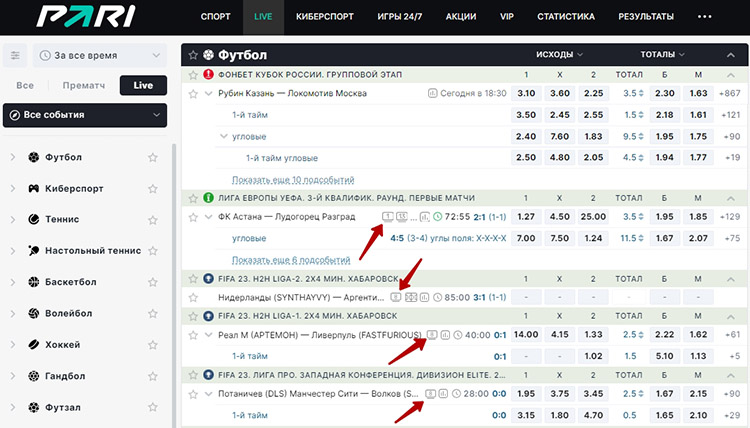Open live stream icon for the Потаничев match
The width and height of the screenshot is (750, 428).
(x=430, y=394)
